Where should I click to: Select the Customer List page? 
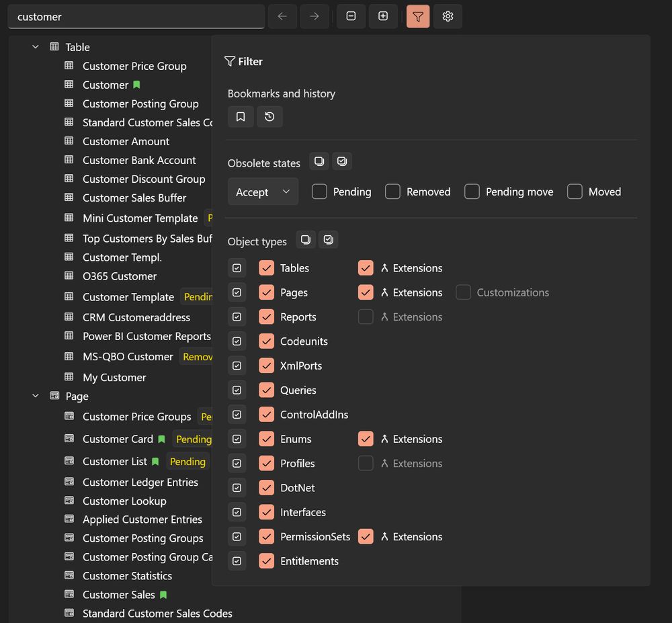115,462
